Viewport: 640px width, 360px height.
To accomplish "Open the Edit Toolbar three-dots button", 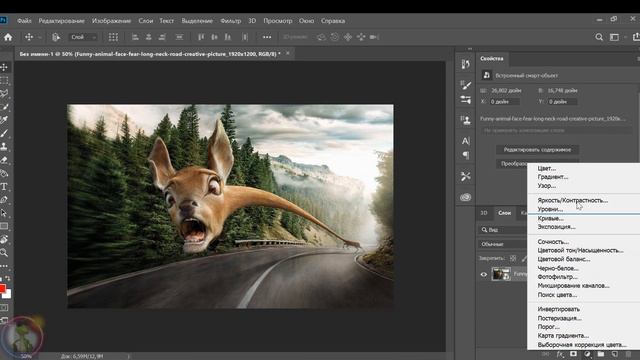I will 4,266.
